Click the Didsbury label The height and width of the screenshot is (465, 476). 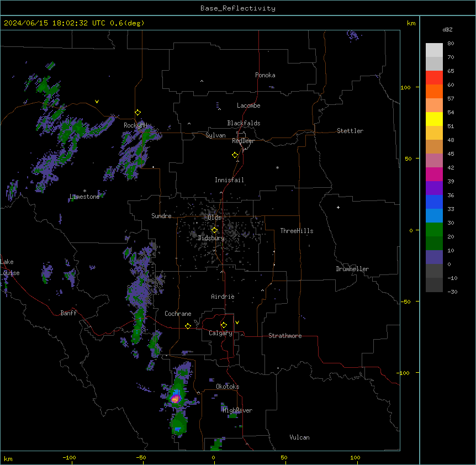[x=211, y=238]
